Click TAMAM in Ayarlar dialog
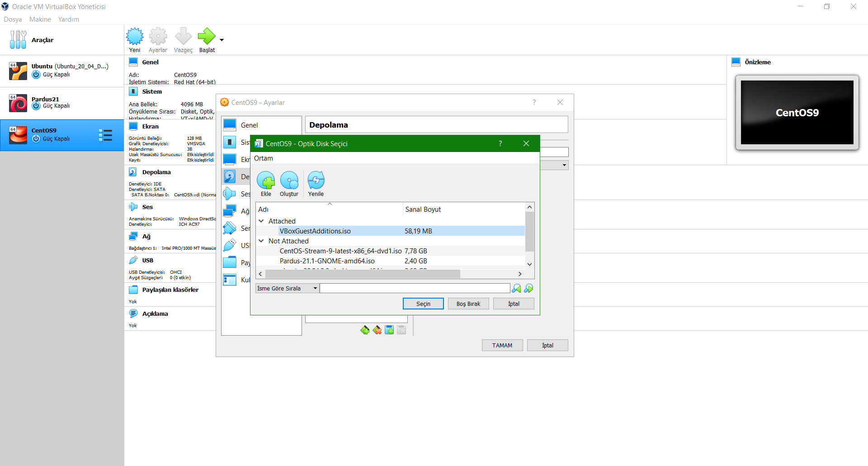The height and width of the screenshot is (466, 868). 502,345
